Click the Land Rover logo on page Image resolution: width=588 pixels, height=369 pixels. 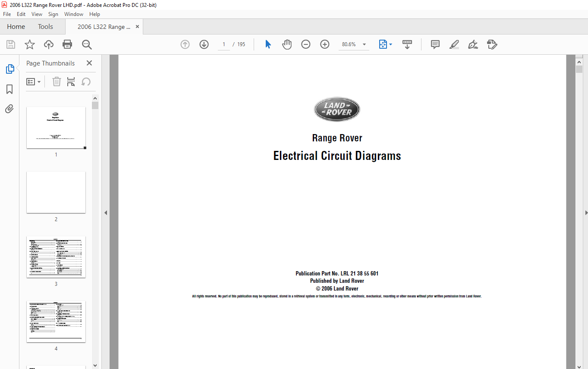coord(337,109)
